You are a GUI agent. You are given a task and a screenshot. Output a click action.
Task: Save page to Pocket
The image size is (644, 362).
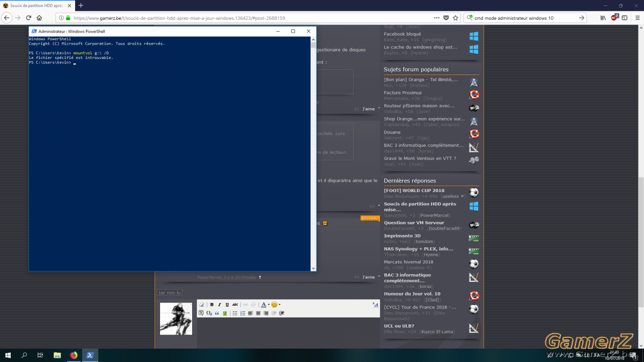click(446, 18)
